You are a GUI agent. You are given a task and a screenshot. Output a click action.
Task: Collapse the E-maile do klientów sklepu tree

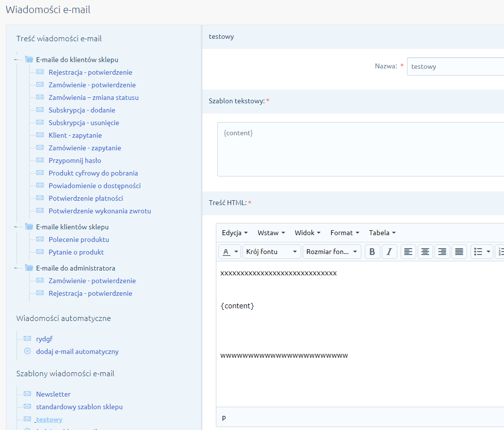(16, 60)
